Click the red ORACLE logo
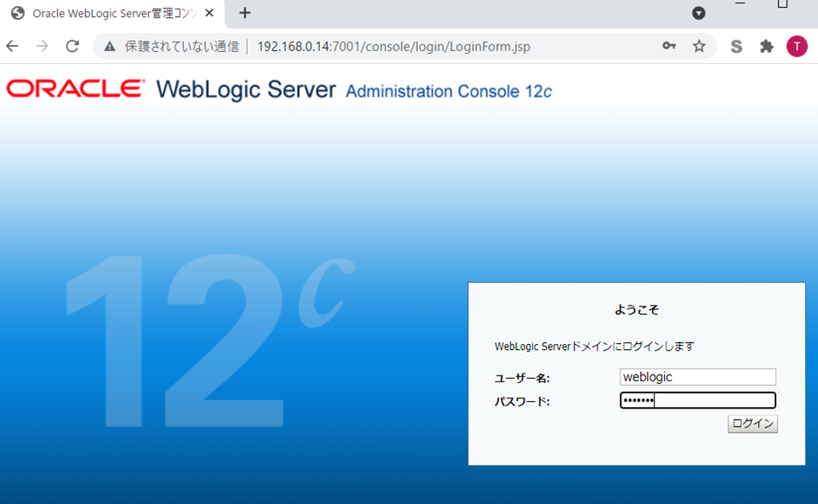Viewport: 818px width, 504px height. pos(76,89)
